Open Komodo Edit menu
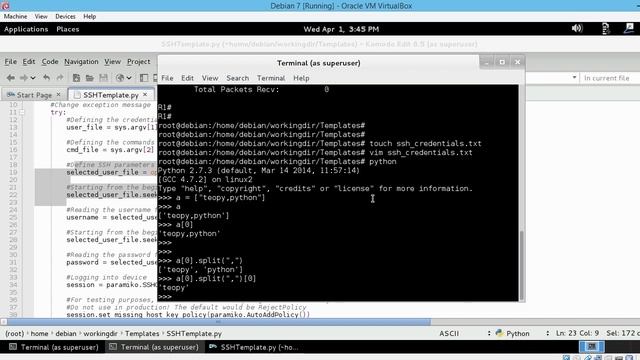 (x=29, y=62)
